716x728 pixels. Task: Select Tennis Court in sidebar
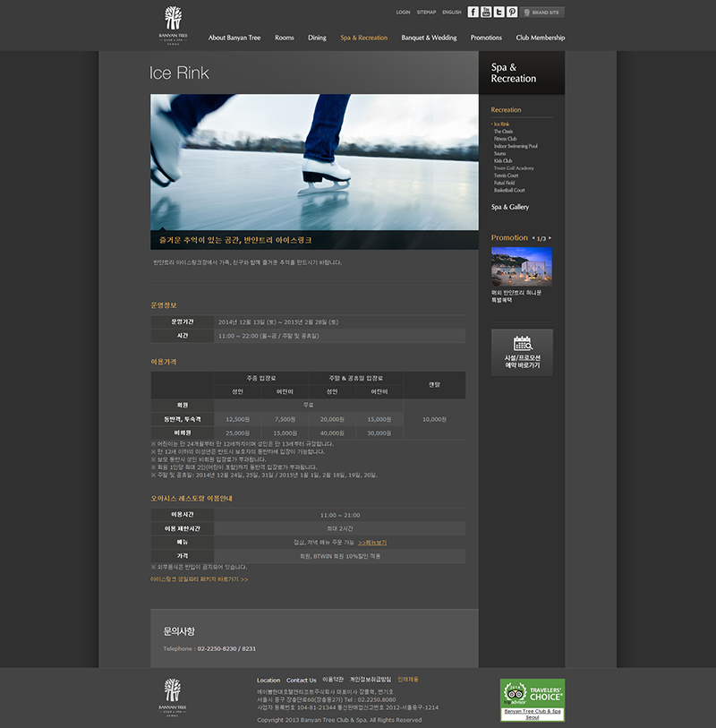506,176
